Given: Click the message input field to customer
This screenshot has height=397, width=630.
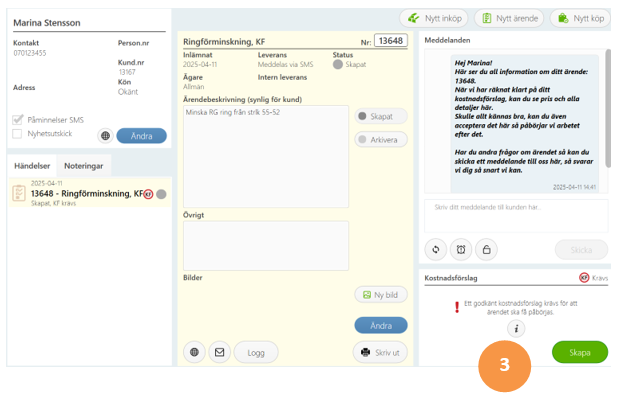Looking at the screenshot, I should pyautogui.click(x=516, y=216).
